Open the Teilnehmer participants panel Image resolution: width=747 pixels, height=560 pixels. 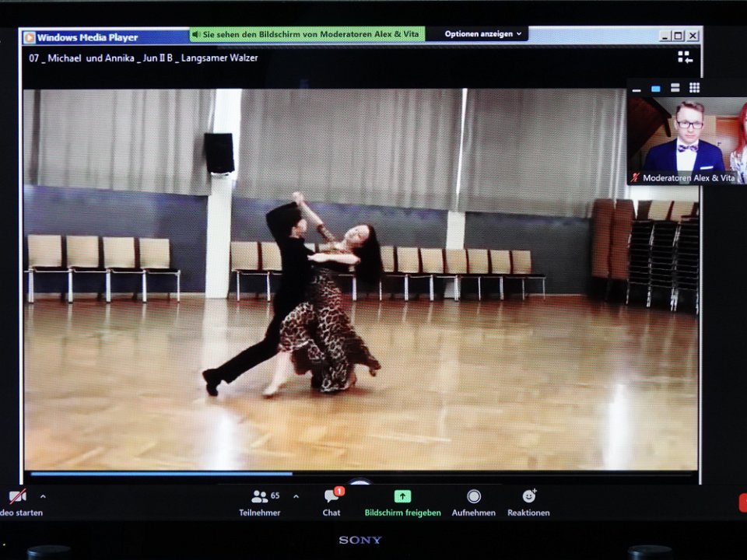tap(260, 503)
